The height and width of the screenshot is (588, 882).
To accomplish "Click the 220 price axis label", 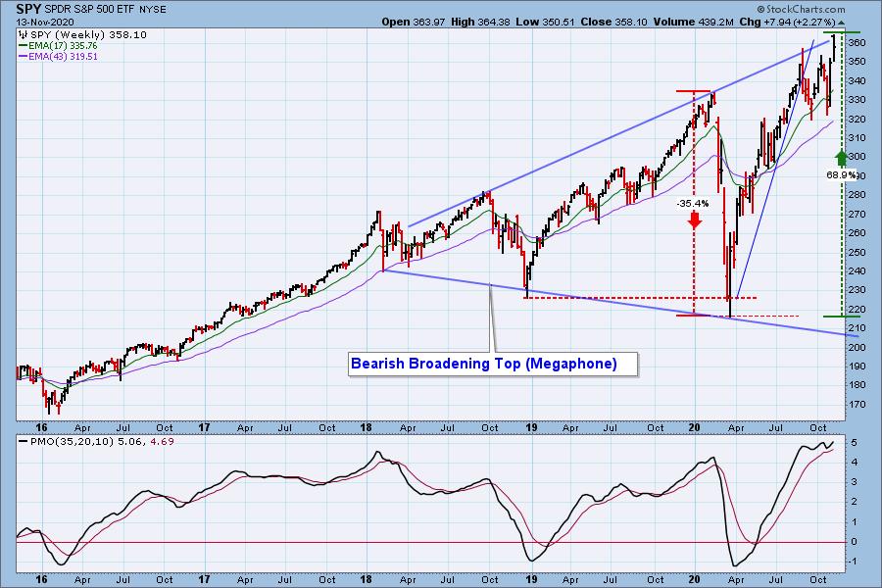I will (857, 309).
